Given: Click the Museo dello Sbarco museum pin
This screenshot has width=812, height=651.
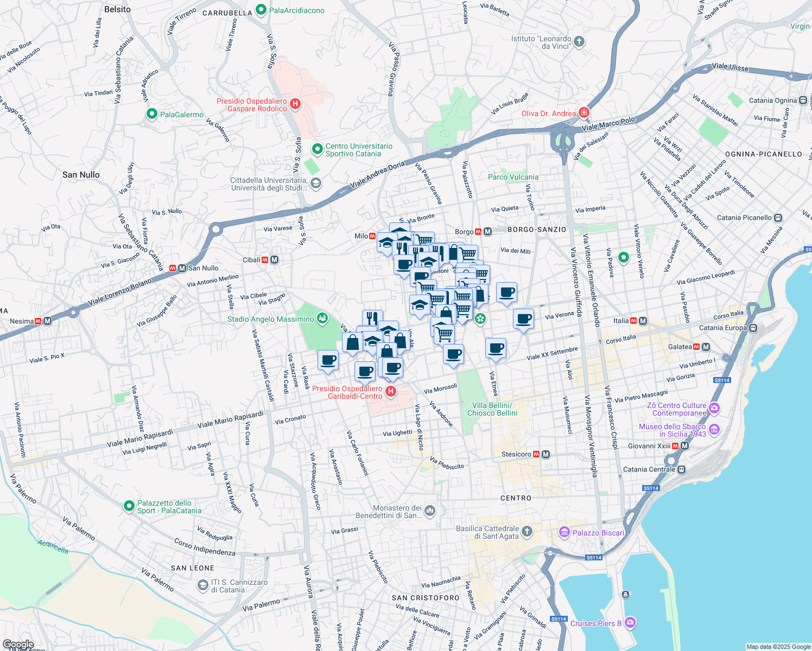Looking at the screenshot, I should (x=714, y=430).
